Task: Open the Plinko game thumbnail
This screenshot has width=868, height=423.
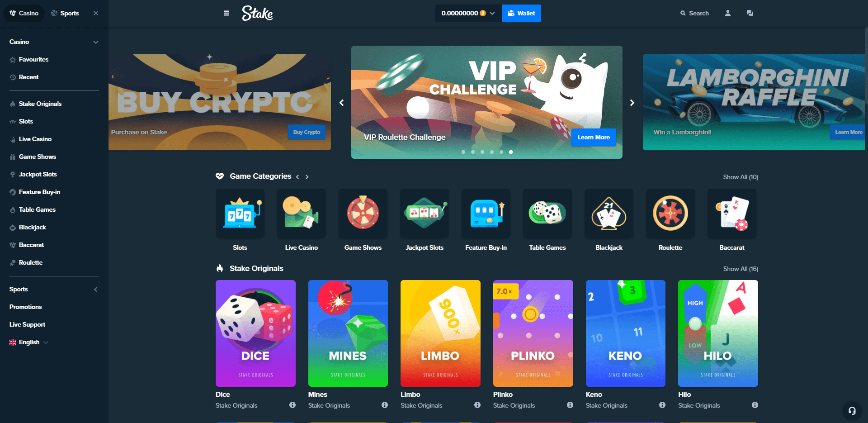Action: tap(533, 333)
